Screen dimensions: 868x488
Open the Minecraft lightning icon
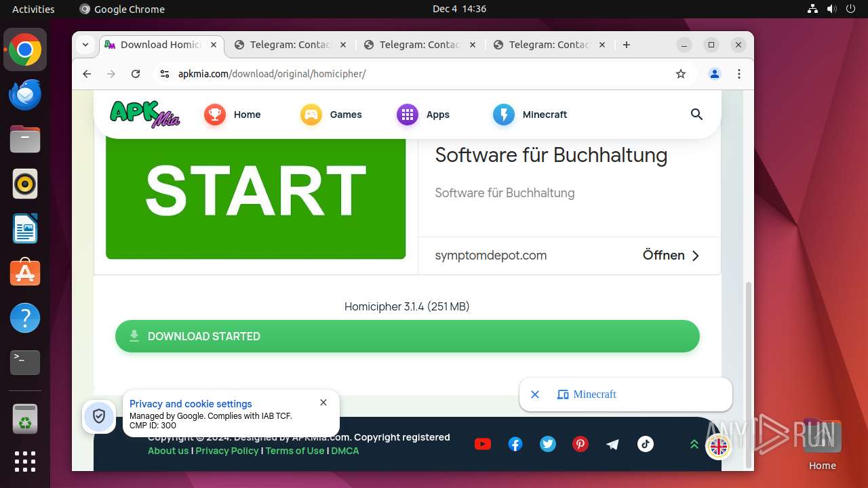pyautogui.click(x=503, y=115)
